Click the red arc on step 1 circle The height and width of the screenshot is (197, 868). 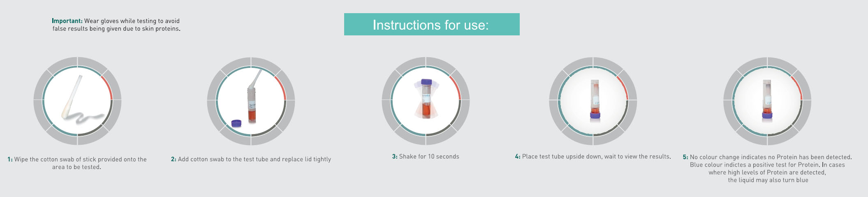(x=108, y=84)
